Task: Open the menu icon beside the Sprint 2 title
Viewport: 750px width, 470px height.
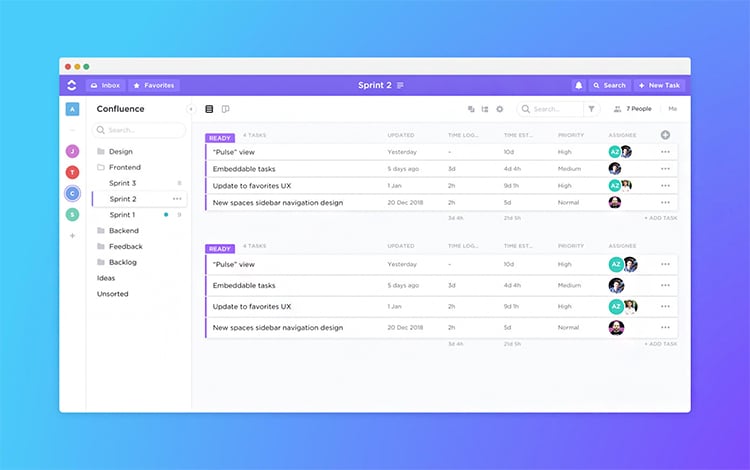Action: (400, 85)
